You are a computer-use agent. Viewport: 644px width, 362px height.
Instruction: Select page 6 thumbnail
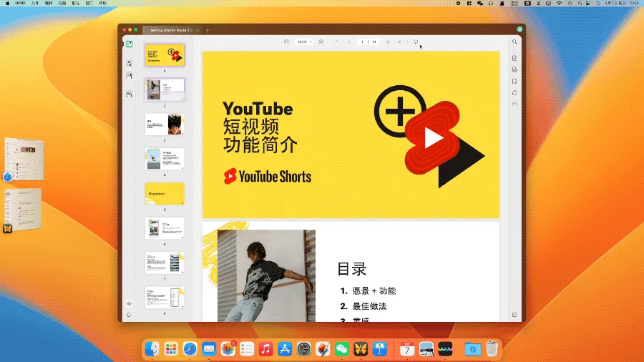(x=165, y=228)
